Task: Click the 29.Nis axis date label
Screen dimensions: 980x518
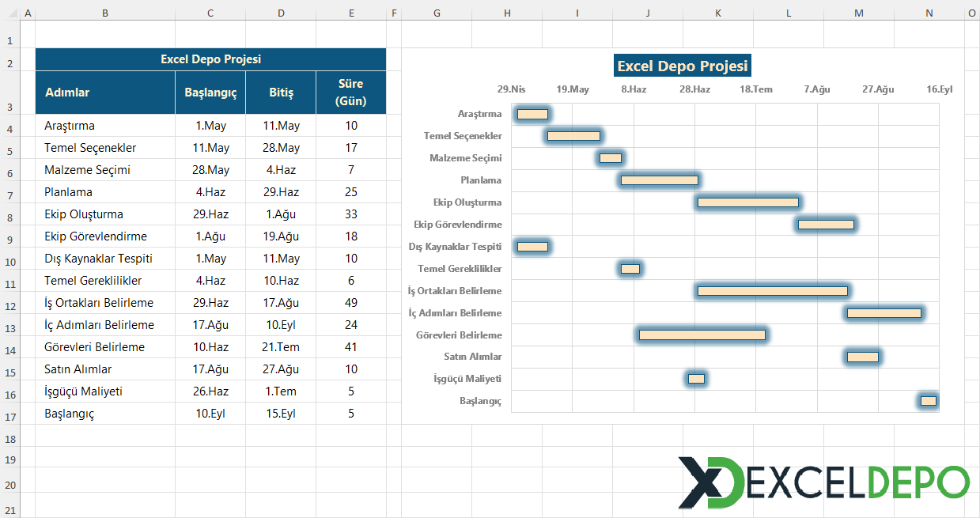Action: click(511, 89)
